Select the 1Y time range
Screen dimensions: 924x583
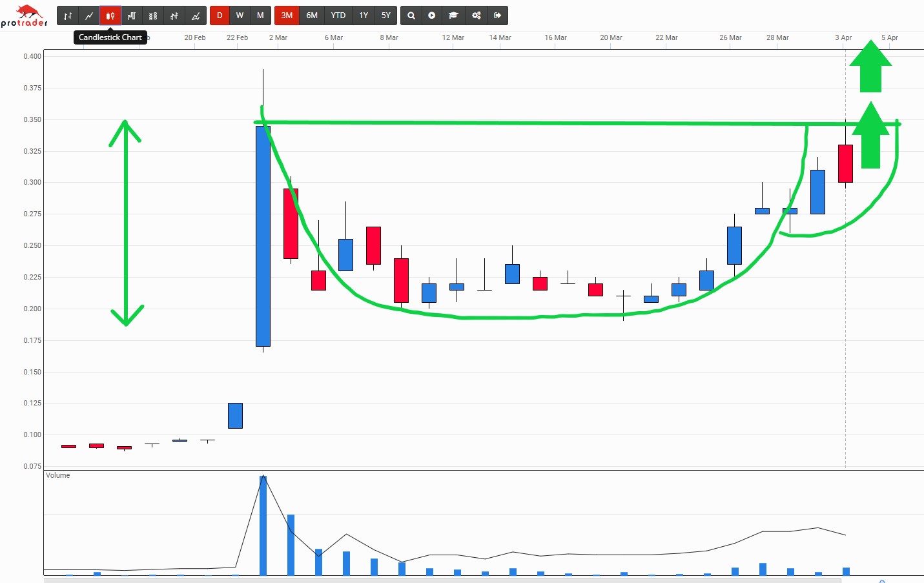364,15
